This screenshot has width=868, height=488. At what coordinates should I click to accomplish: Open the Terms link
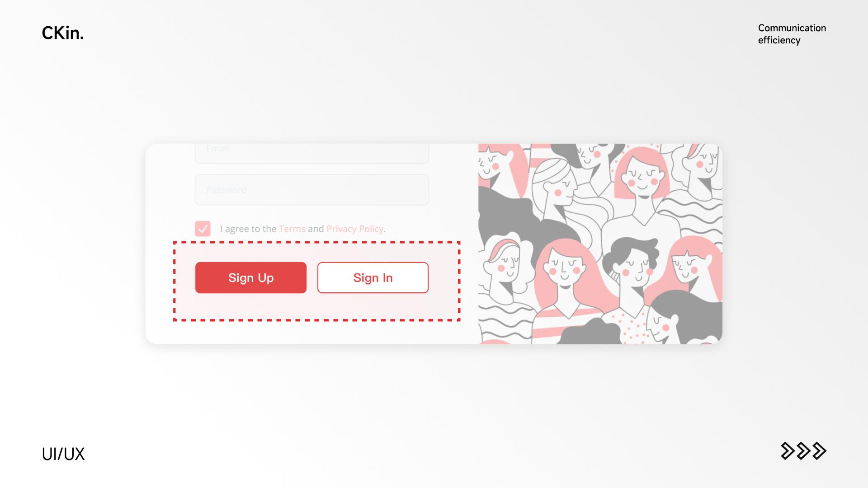point(292,229)
